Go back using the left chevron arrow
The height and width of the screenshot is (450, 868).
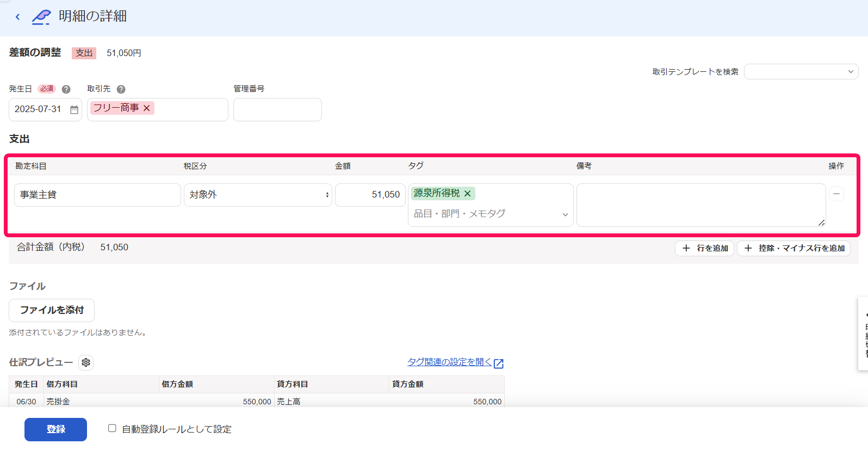pyautogui.click(x=18, y=17)
